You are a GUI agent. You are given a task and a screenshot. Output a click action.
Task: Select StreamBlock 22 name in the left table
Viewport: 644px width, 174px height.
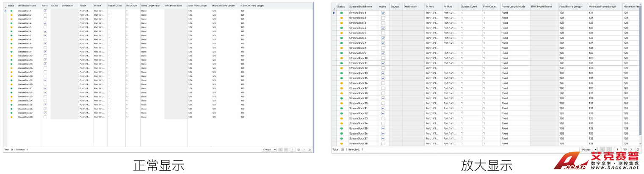click(25, 93)
